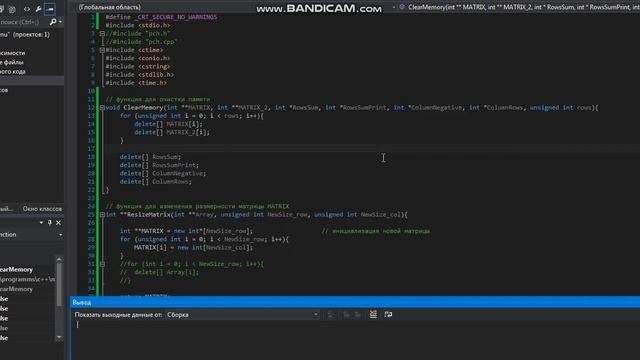Click the find message in code icon

pyautogui.click(x=331, y=314)
